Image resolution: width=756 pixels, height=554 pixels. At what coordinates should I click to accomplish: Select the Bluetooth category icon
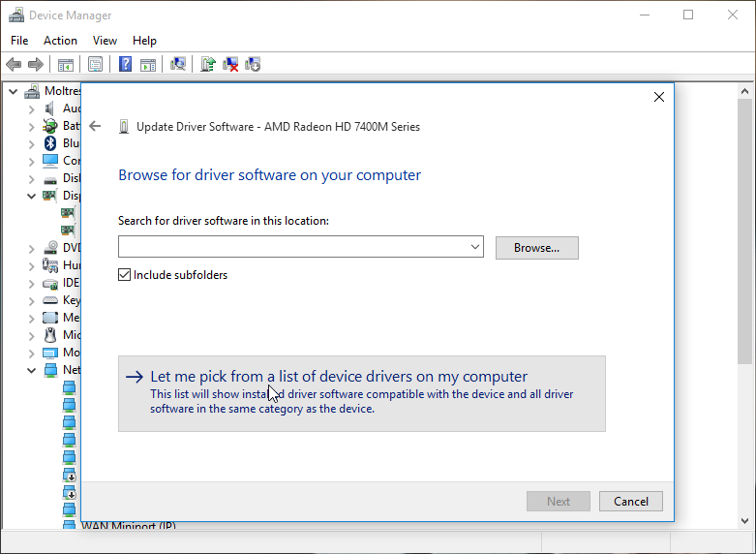tap(50, 143)
